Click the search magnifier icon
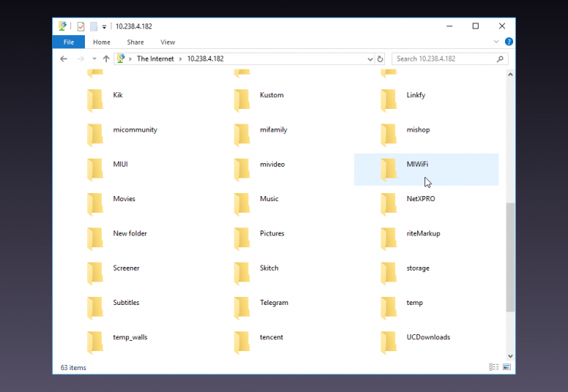This screenshot has height=392, width=568. 501,59
